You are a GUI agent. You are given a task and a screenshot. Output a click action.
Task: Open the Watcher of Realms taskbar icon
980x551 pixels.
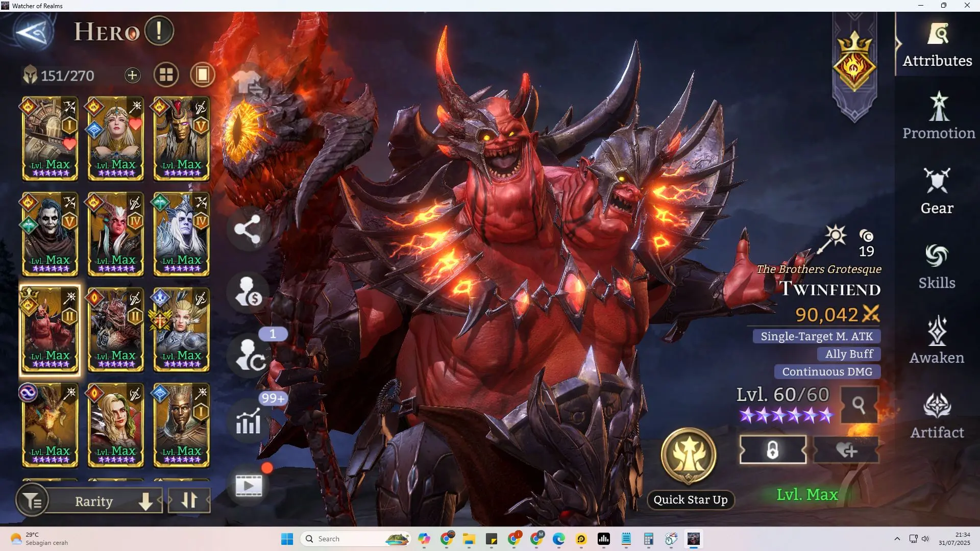click(x=693, y=539)
